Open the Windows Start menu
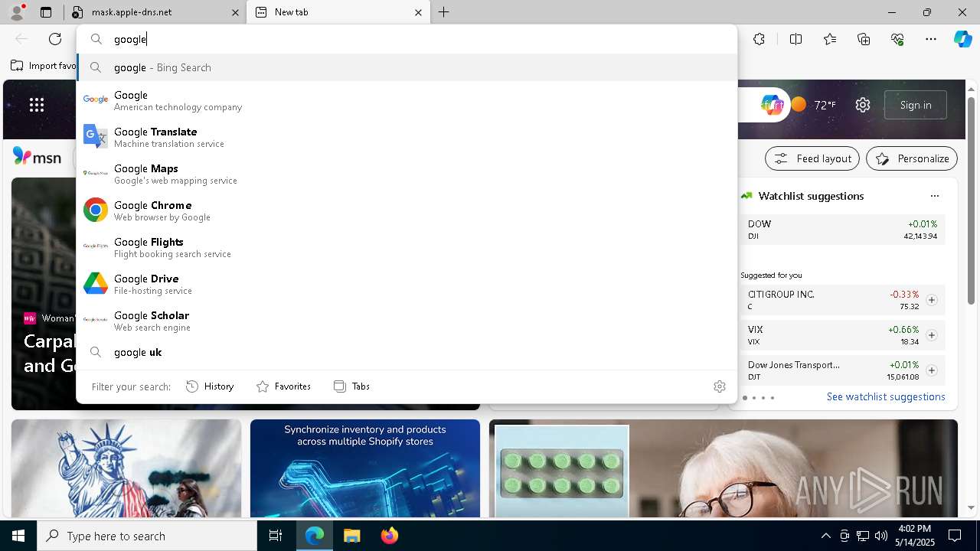The width and height of the screenshot is (980, 551). tap(18, 536)
